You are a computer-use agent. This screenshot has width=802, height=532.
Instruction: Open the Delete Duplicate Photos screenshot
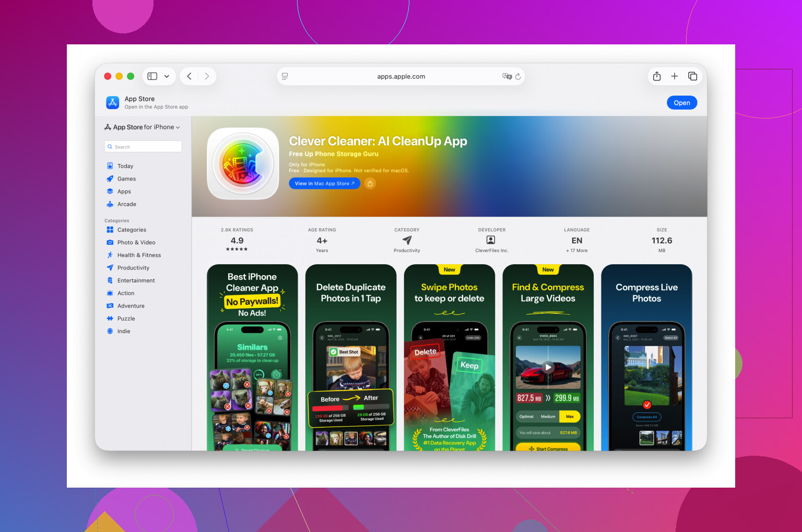(351, 358)
